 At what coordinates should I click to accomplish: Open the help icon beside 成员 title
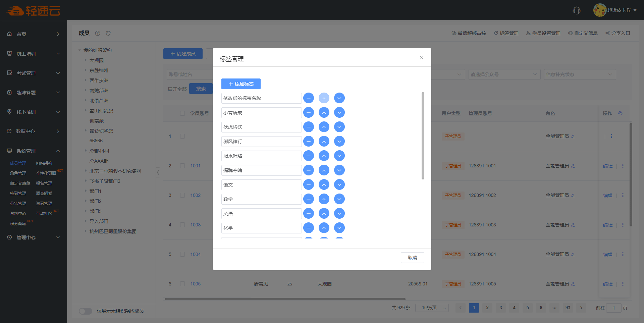point(98,33)
